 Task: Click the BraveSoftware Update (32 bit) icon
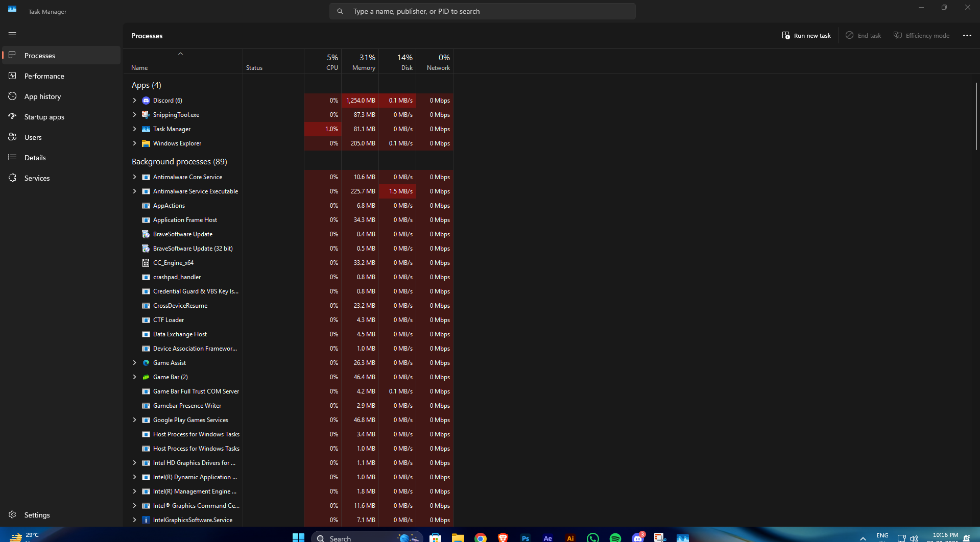(146, 249)
